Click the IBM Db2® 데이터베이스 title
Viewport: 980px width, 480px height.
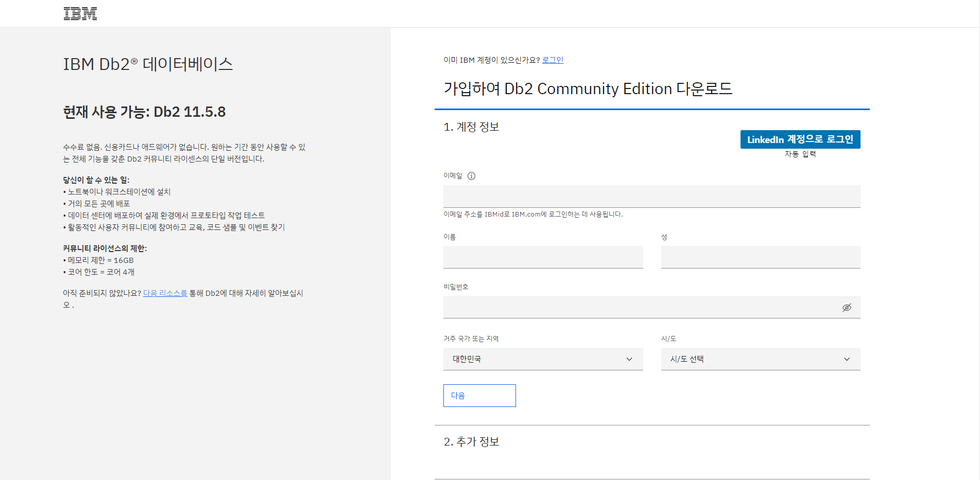click(x=148, y=64)
